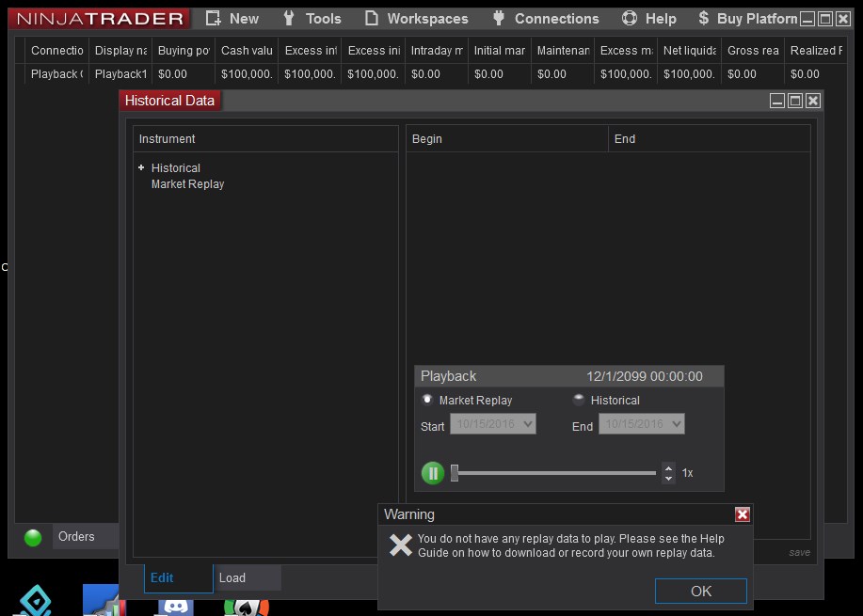Click the Begin column header
Viewport: 863px width, 616px height.
(x=507, y=138)
